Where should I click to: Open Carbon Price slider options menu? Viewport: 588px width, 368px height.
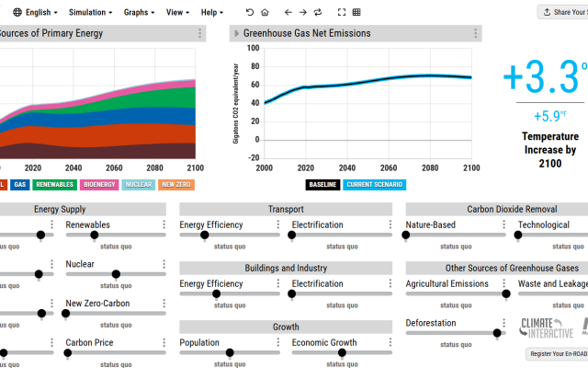[164, 342]
